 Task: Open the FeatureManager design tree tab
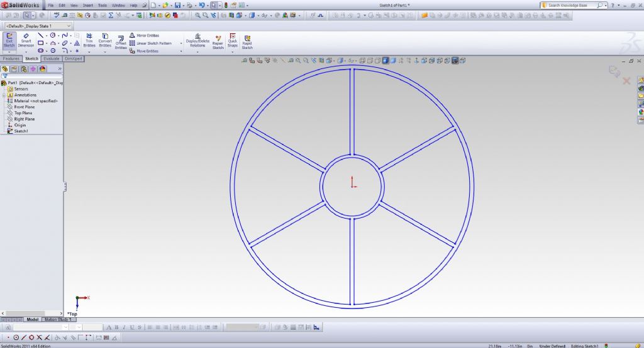pos(4,69)
